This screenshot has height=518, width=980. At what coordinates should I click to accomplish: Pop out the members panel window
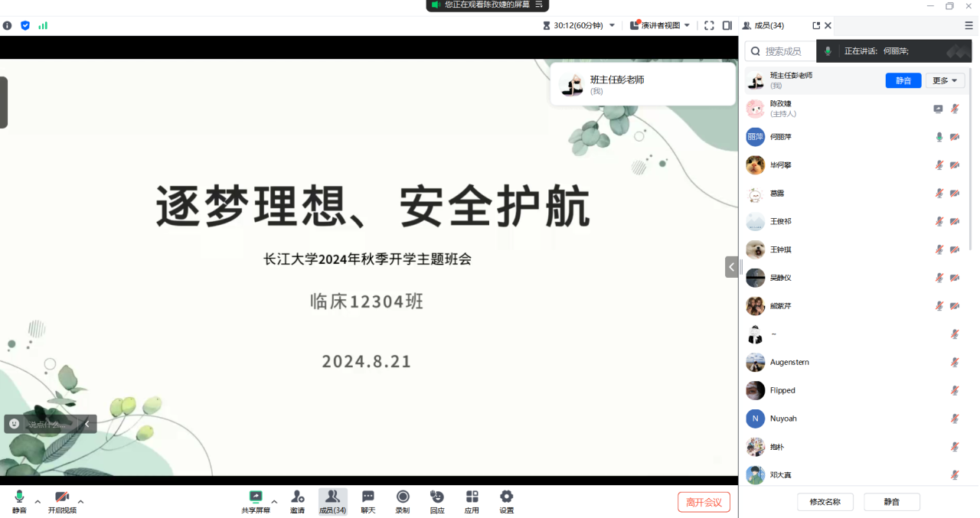click(816, 25)
